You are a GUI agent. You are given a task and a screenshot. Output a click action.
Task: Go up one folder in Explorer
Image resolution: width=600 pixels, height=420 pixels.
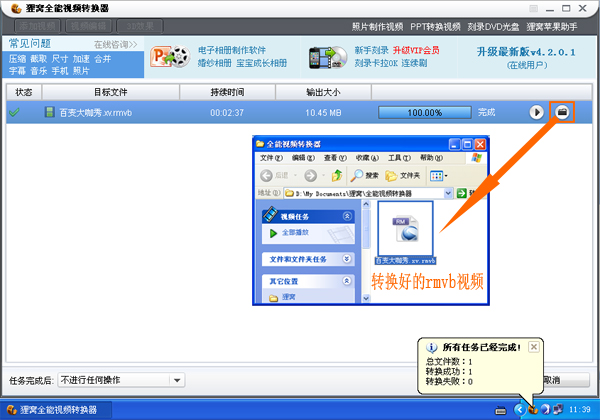click(x=337, y=175)
